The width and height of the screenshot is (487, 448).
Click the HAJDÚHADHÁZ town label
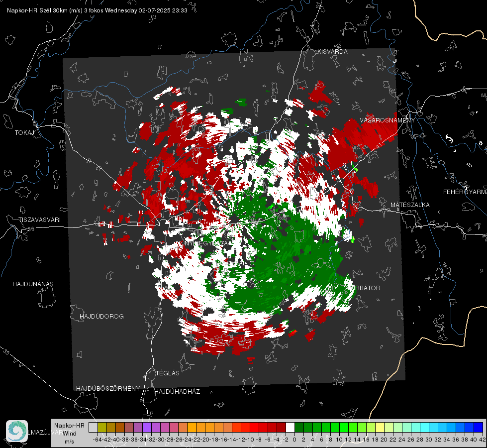(x=177, y=391)
